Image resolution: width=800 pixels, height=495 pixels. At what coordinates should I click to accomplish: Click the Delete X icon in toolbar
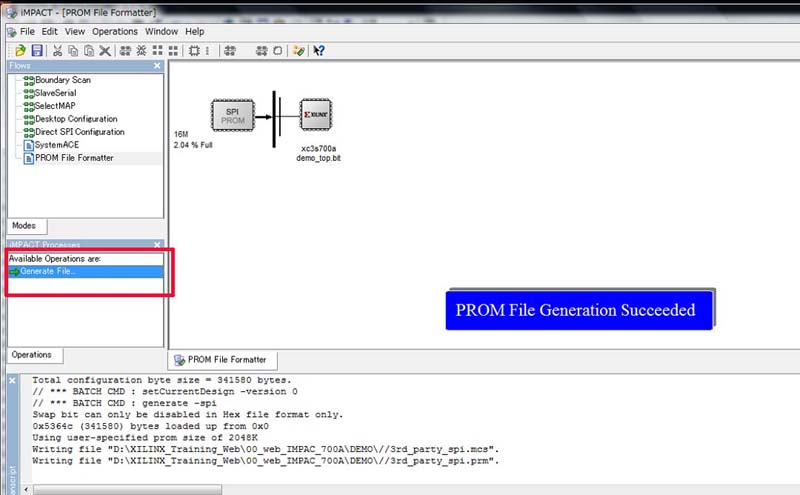(105, 51)
